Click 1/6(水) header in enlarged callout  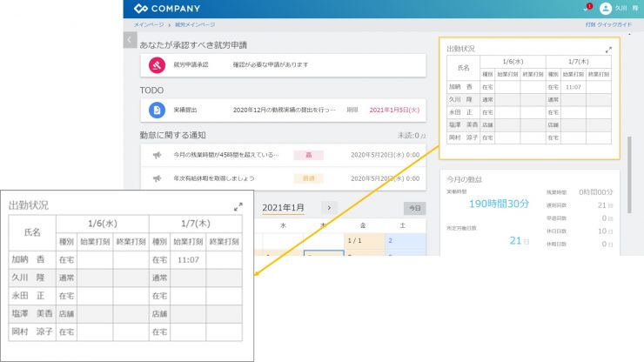point(103,224)
